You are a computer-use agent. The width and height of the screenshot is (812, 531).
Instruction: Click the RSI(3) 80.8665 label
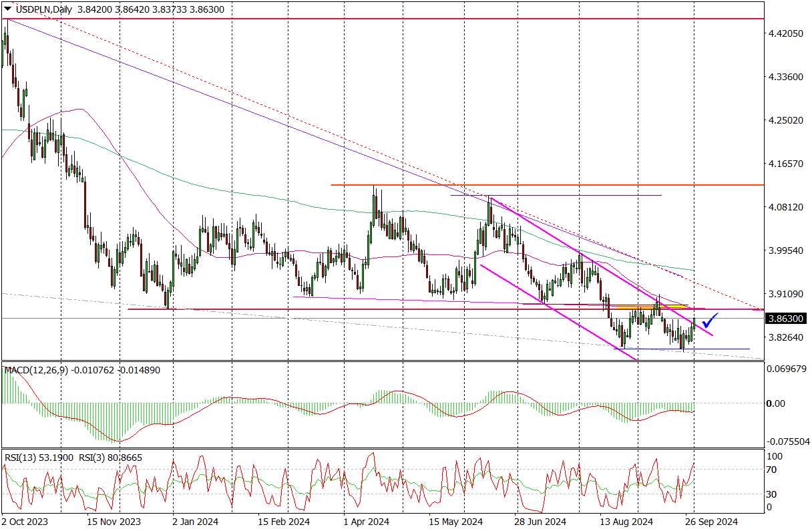(x=110, y=458)
